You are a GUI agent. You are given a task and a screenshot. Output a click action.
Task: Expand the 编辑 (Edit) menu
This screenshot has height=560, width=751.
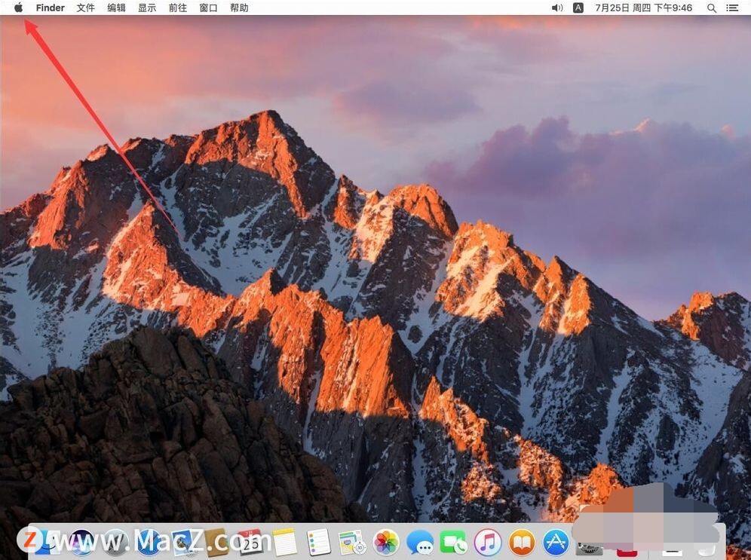[x=117, y=8]
